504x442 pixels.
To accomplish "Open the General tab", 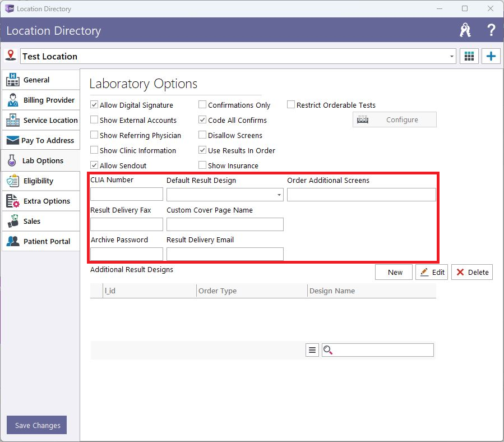I will tap(41, 80).
